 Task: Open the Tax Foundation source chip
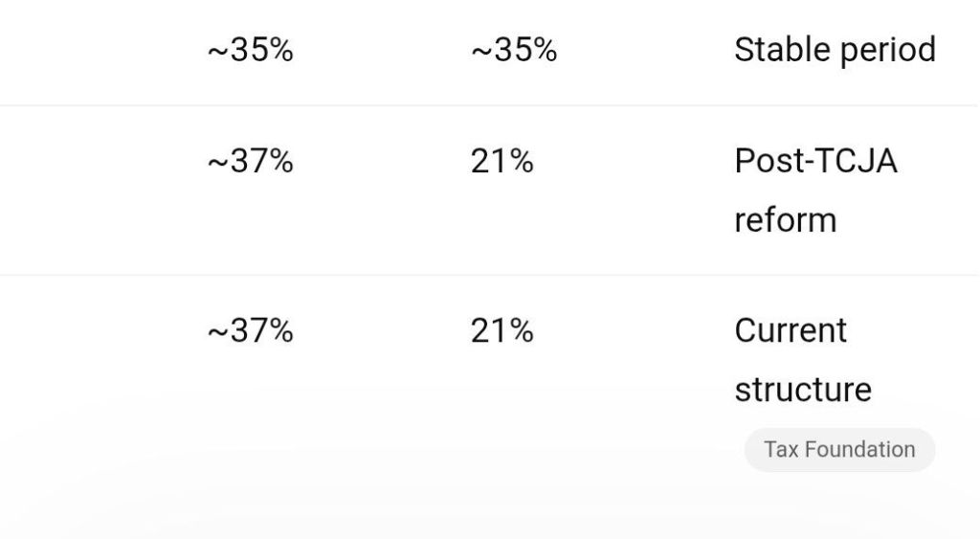(x=839, y=450)
